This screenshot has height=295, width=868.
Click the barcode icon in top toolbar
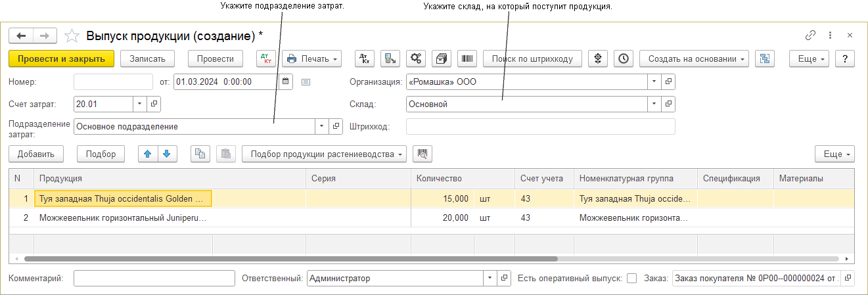point(467,58)
